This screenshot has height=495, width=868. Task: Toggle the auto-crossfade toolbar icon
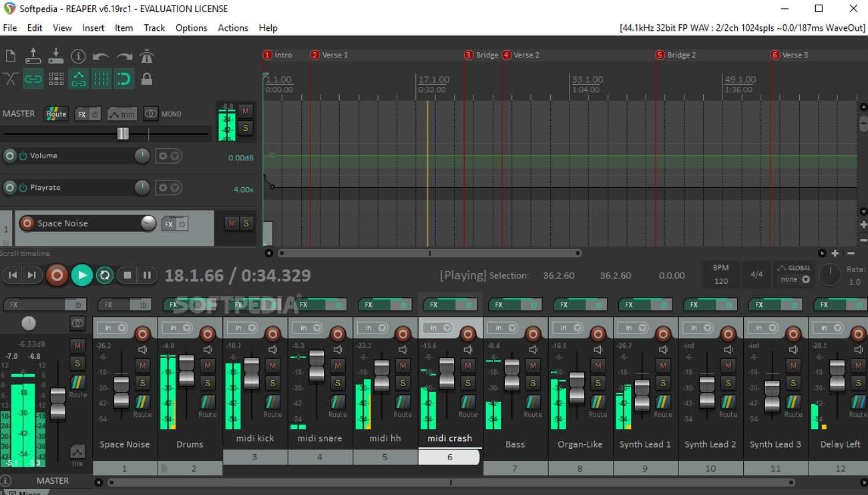(10, 79)
